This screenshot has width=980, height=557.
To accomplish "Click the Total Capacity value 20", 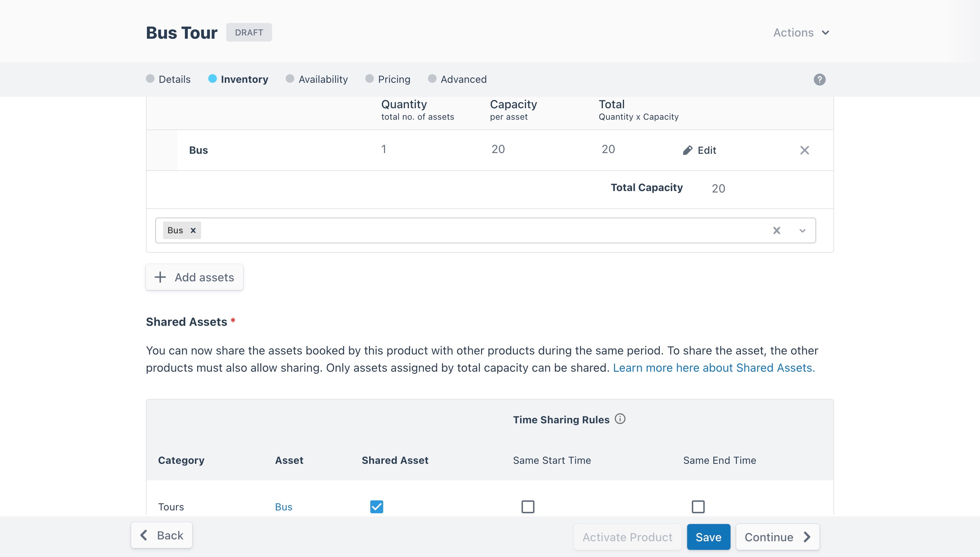I will (x=718, y=188).
